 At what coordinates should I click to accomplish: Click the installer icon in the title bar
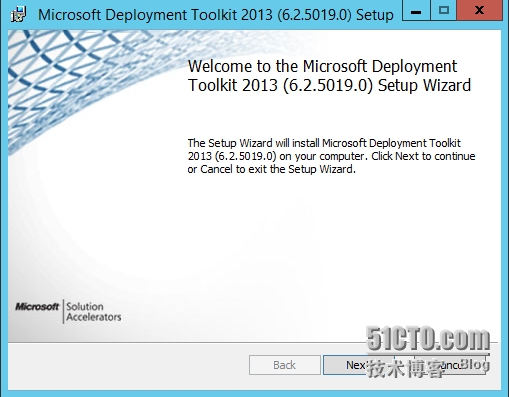(18, 15)
